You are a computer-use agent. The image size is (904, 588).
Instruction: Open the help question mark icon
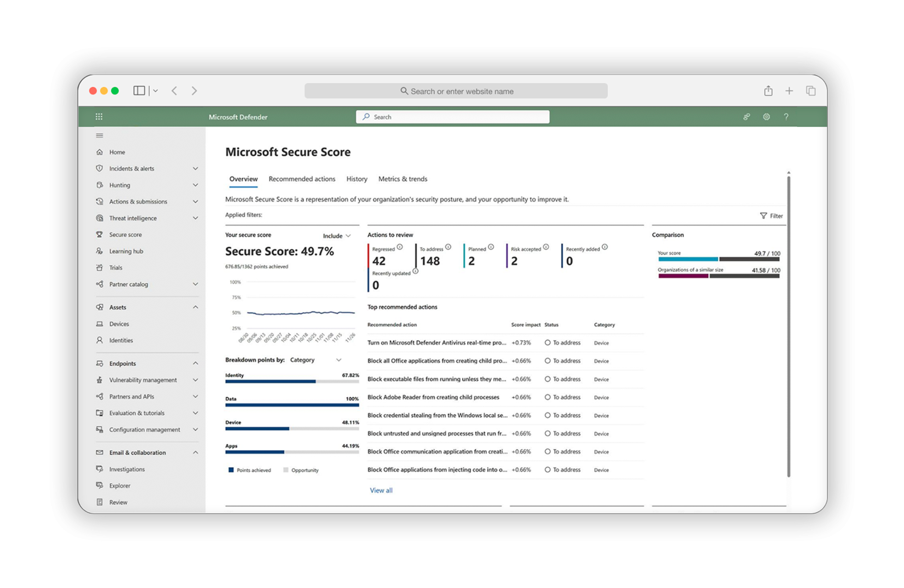click(x=786, y=116)
